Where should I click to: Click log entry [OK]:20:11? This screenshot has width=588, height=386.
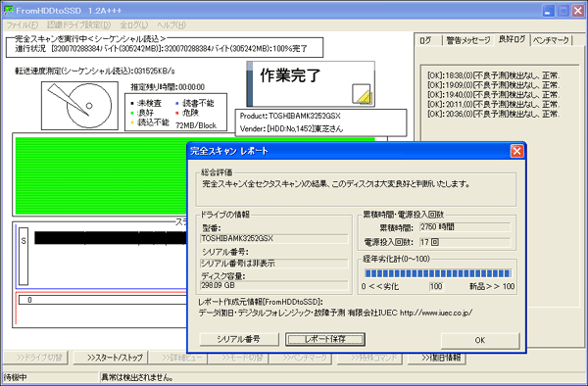point(494,104)
